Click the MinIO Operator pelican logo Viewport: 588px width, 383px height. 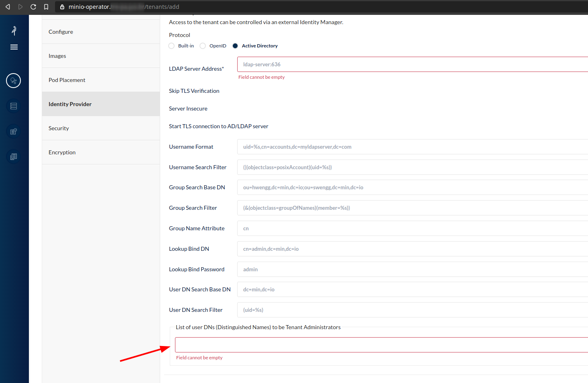tap(14, 31)
